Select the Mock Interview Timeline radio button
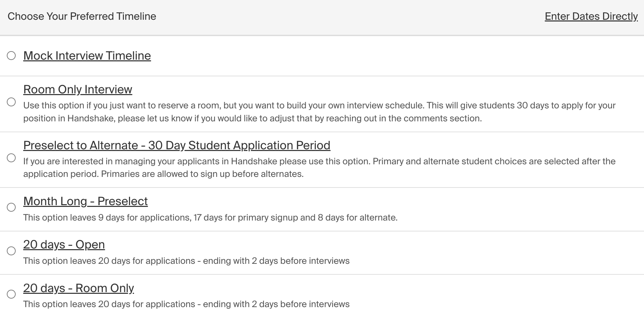Image resolution: width=644 pixels, height=317 pixels. (x=11, y=56)
